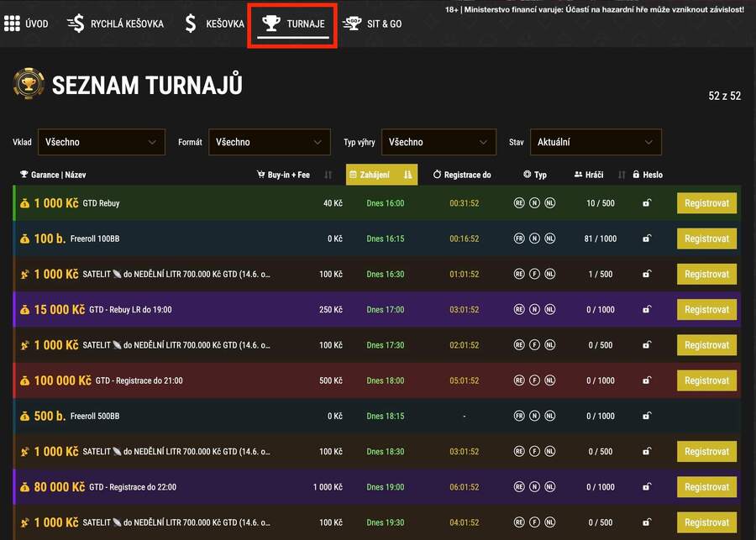Click sort arrows next to Hráči
The width and height of the screenshot is (756, 540).
click(x=622, y=175)
